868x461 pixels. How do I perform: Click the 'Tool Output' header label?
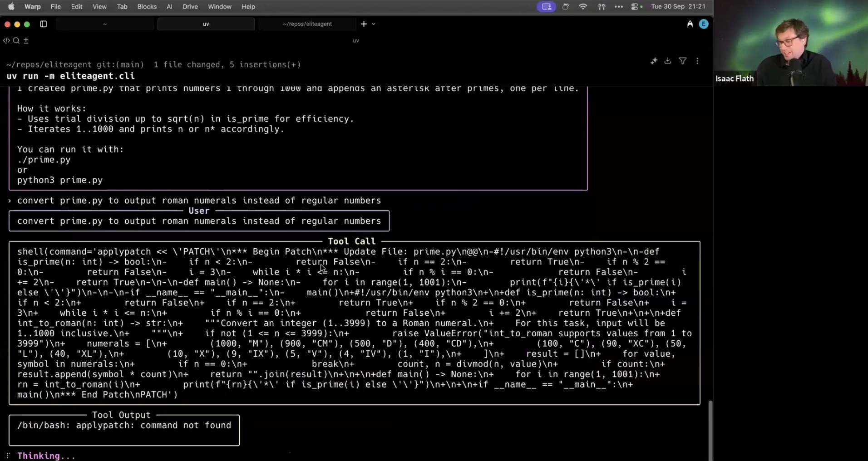(x=121, y=415)
